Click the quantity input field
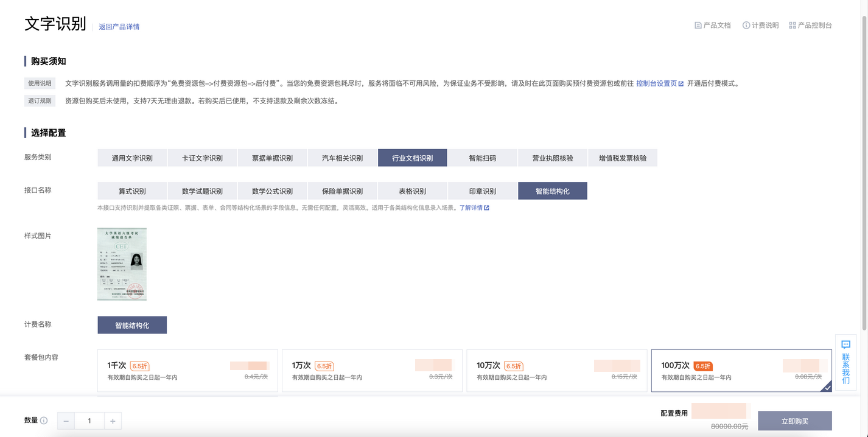The width and height of the screenshot is (868, 437). tap(89, 421)
